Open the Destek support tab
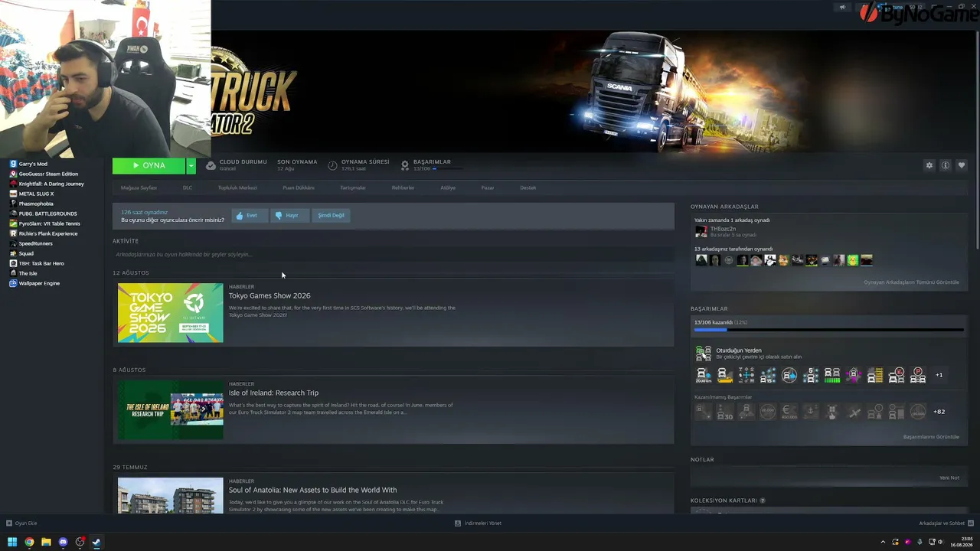 [528, 187]
